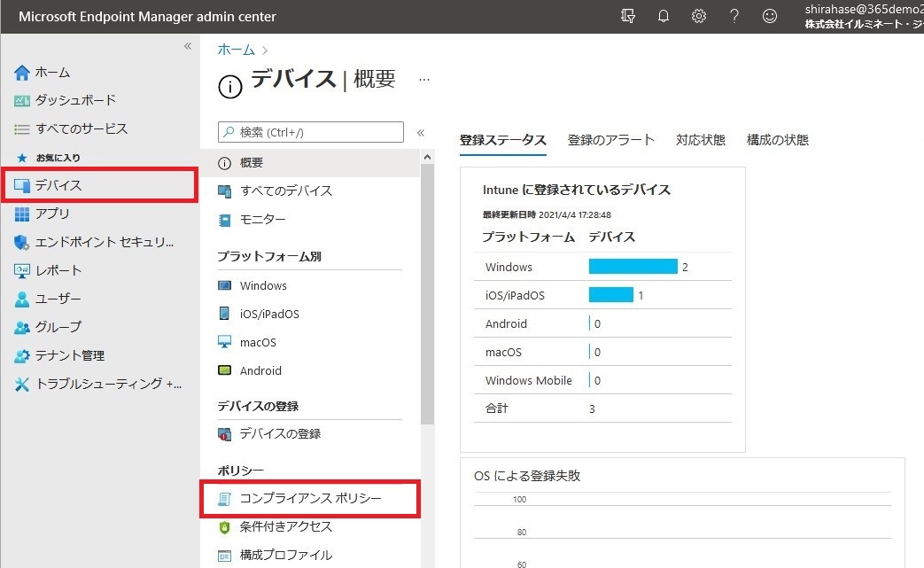The width and height of the screenshot is (924, 568).
Task: Click the エンドポイント セキュリティ shield icon
Action: coord(22,242)
